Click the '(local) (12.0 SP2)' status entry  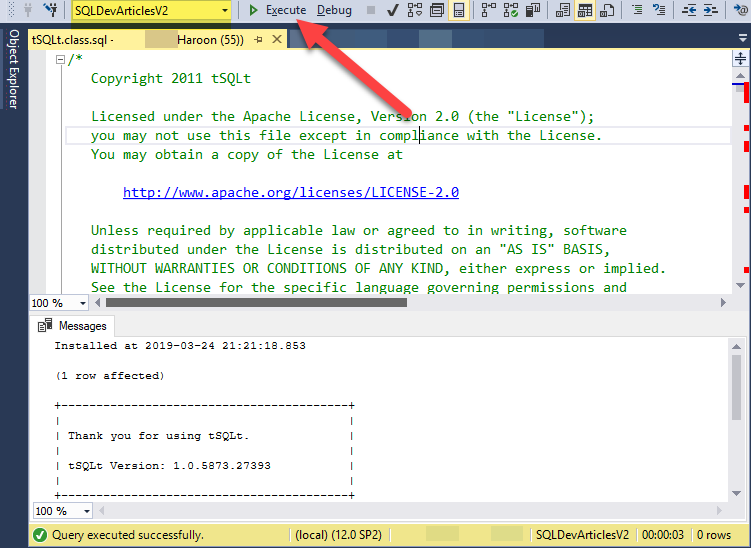[x=338, y=535]
